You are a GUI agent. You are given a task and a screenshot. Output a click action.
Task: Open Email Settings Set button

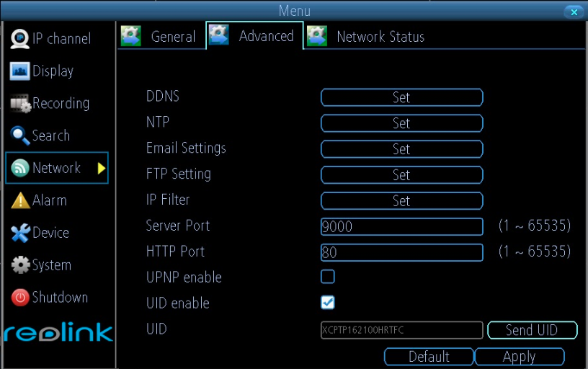tap(401, 149)
